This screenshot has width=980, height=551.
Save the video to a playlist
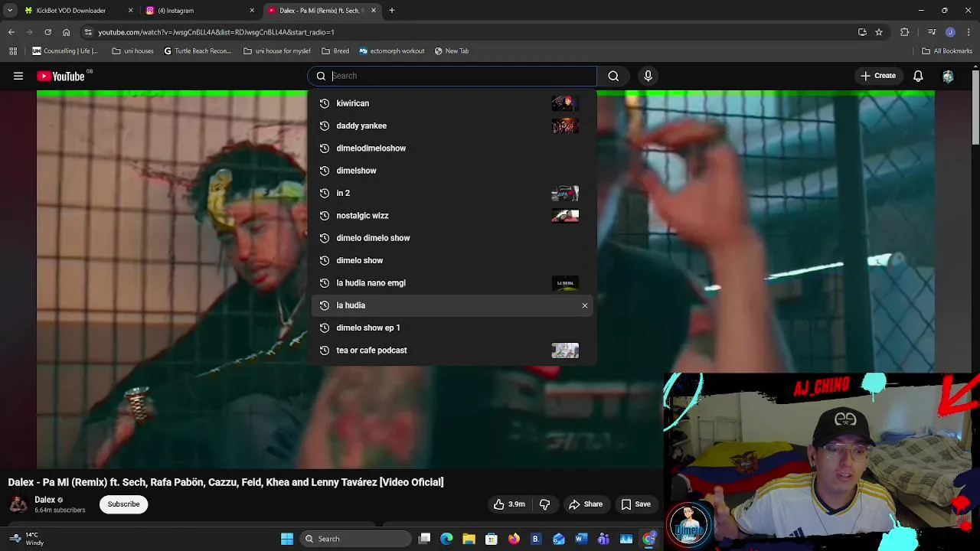click(x=635, y=504)
